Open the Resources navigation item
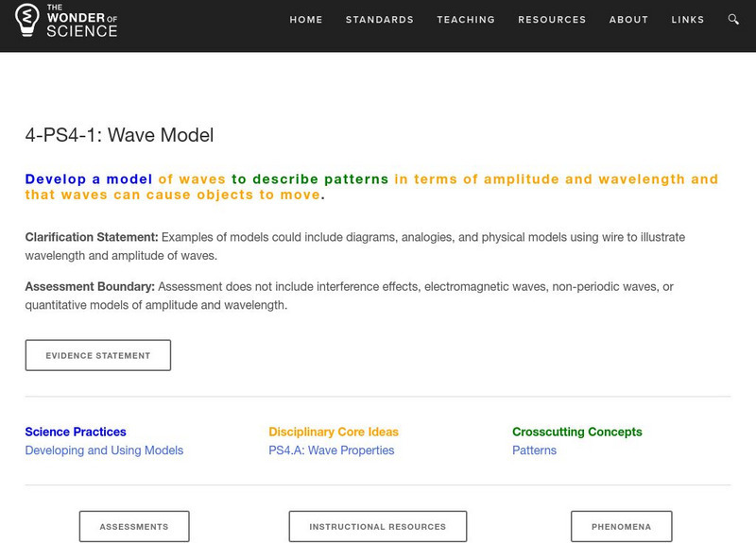This screenshot has height=543, width=756. click(x=552, y=20)
